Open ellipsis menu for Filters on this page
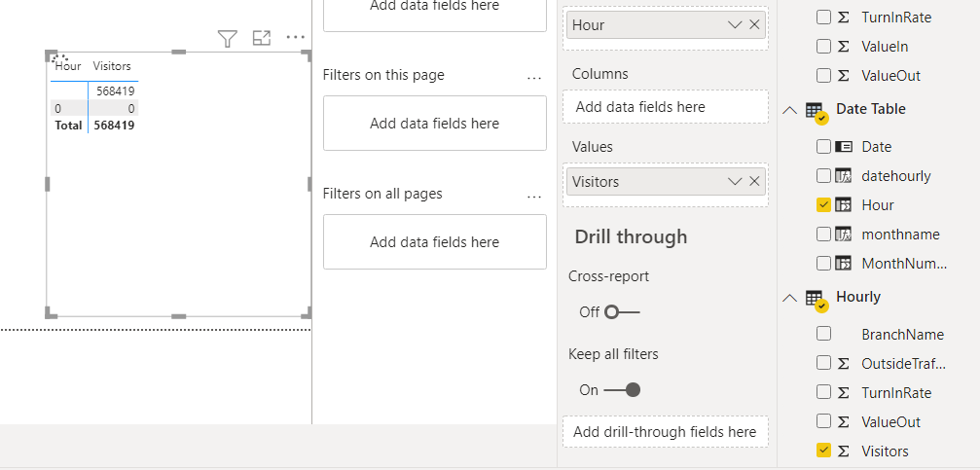The width and height of the screenshot is (980, 470). [x=534, y=78]
